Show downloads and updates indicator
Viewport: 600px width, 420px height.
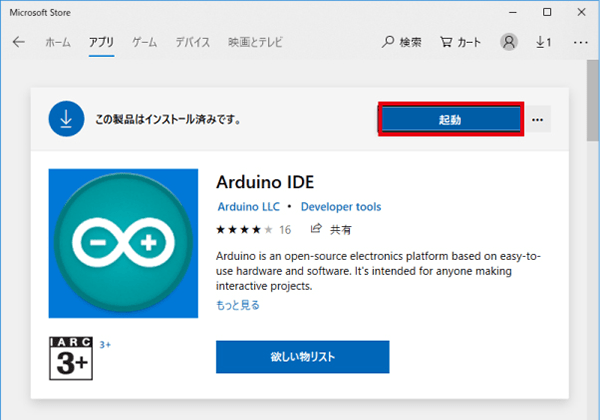tap(543, 42)
